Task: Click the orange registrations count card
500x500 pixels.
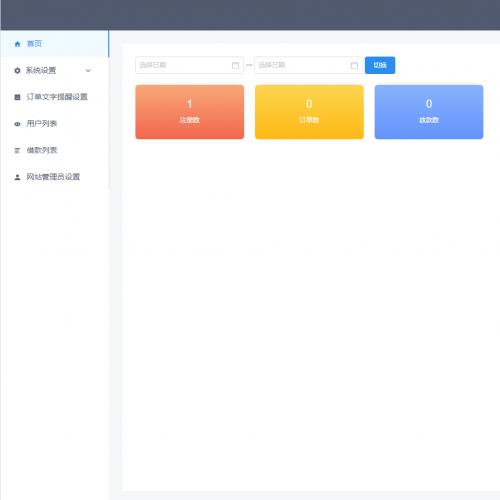Action: pyautogui.click(x=190, y=112)
